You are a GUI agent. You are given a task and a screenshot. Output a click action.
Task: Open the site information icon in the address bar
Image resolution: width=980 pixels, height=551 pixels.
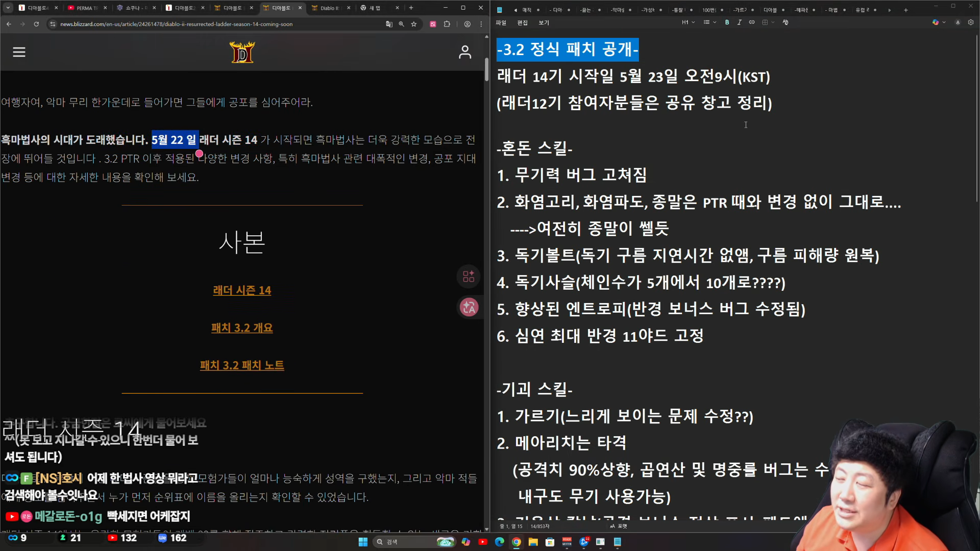(x=53, y=24)
